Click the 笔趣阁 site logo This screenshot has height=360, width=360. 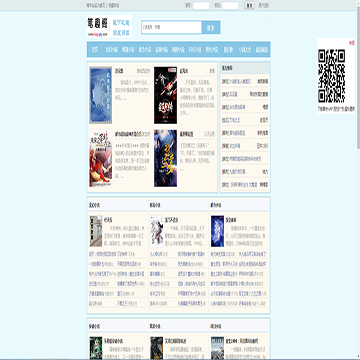(109, 26)
